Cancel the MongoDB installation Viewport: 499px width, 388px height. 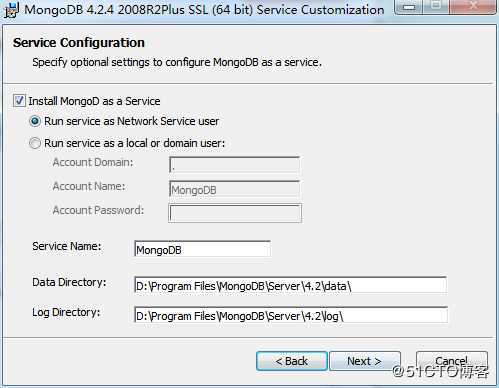[452, 361]
